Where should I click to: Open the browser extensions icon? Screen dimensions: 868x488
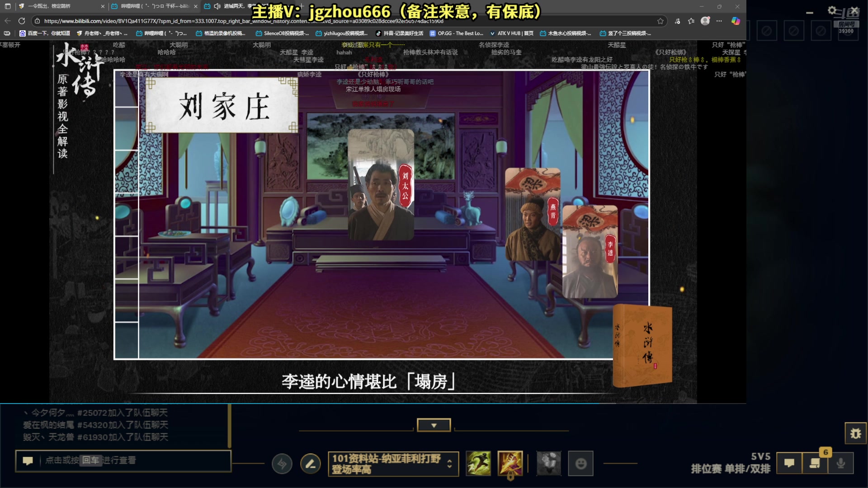(x=677, y=21)
